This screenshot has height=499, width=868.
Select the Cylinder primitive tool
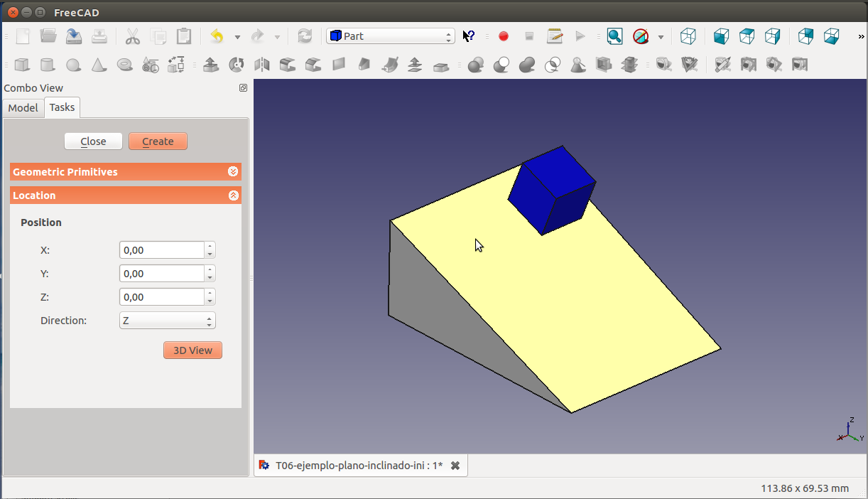[48, 65]
